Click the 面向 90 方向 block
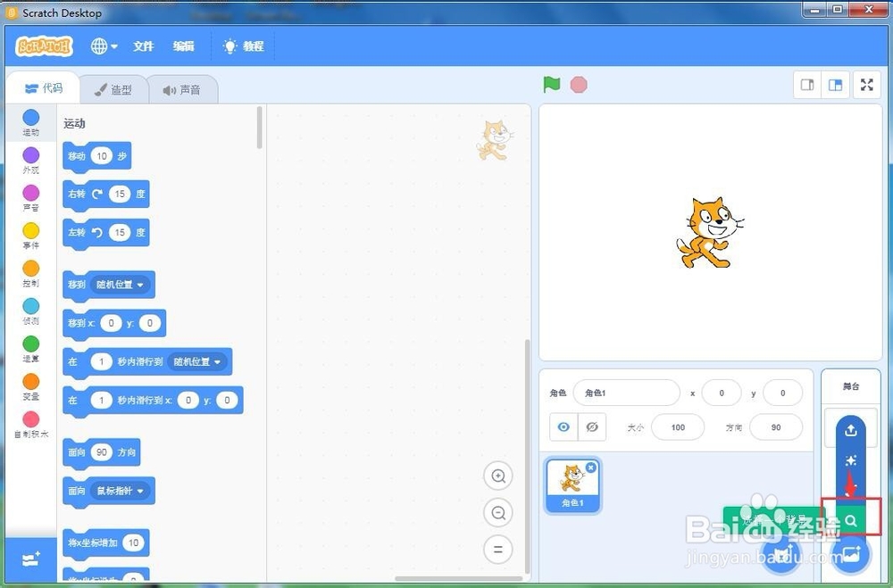Screen dimensions: 893x588 [x=102, y=452]
